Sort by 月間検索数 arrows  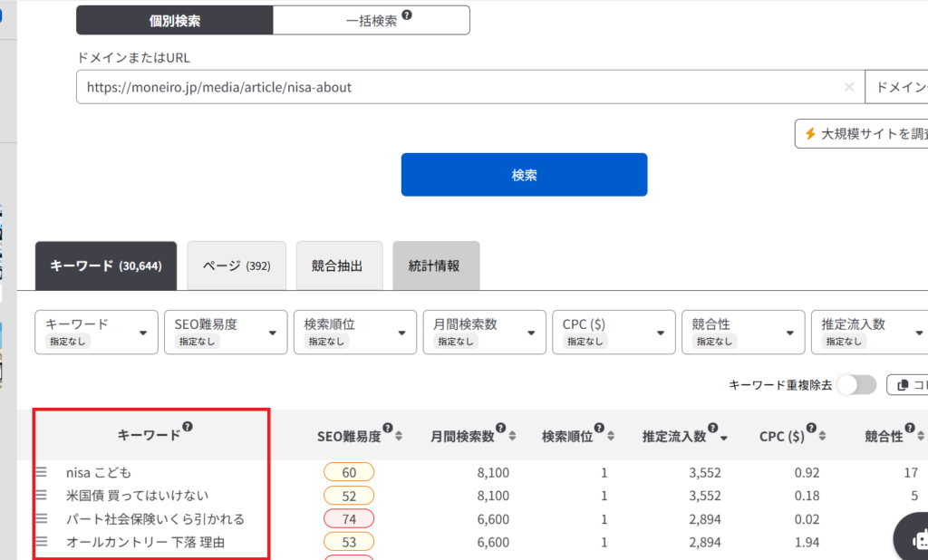coord(512,436)
